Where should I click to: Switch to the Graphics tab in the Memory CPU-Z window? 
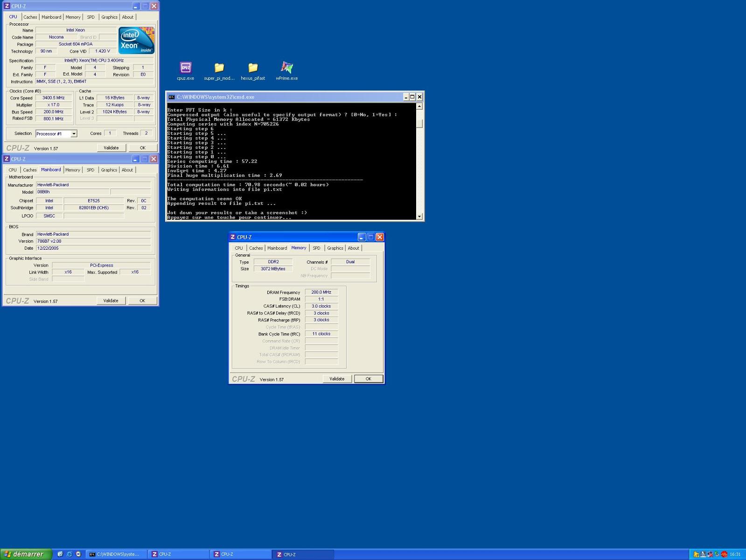335,248
